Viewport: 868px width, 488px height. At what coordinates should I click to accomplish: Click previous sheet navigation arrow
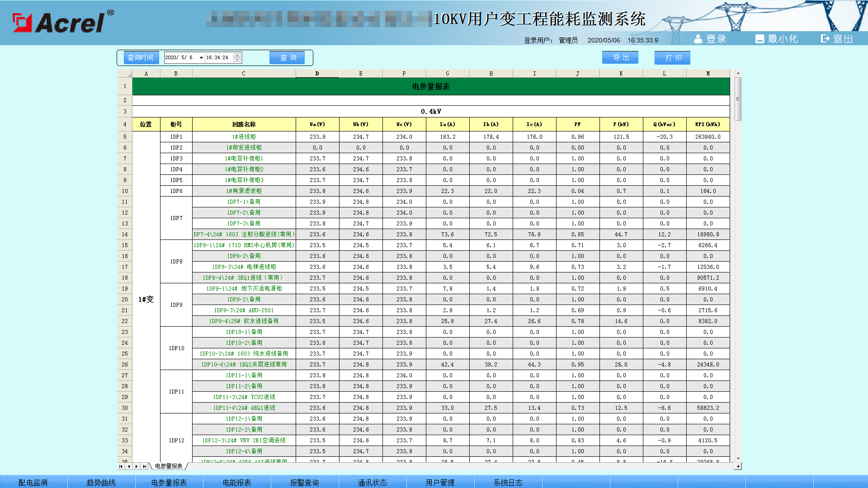(129, 466)
